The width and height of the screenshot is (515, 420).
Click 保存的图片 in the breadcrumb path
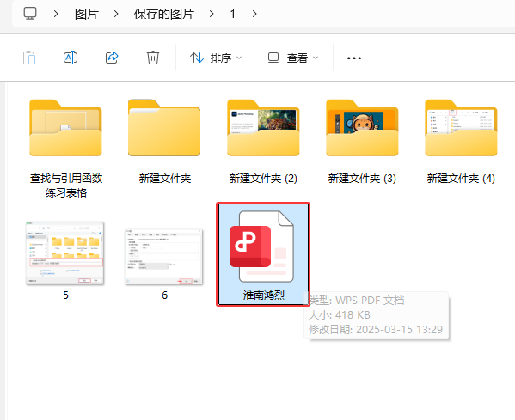164,14
